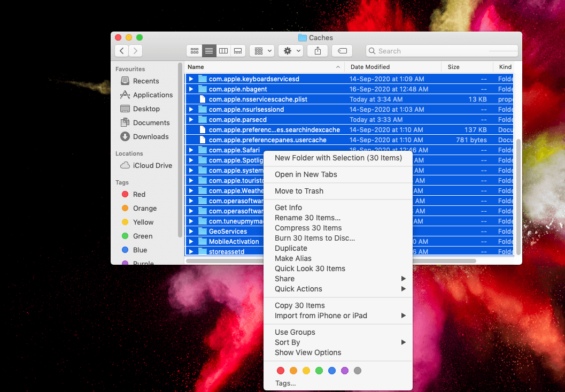Open Downloads in the sidebar

(x=150, y=136)
